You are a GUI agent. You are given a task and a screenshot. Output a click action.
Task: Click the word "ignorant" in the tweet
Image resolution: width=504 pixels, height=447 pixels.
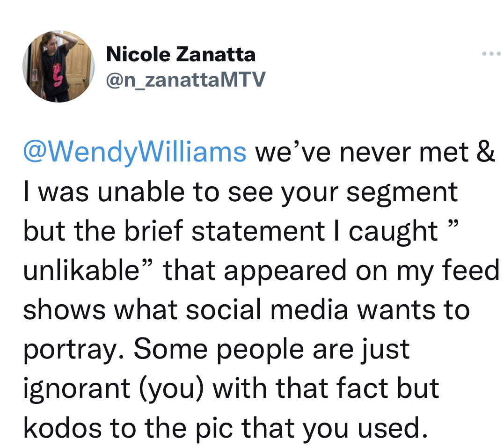pos(76,389)
